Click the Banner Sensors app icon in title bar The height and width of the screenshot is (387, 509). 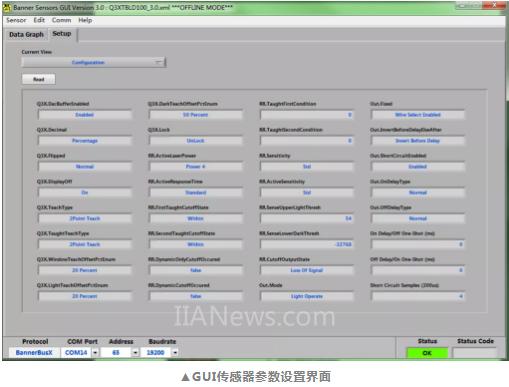click(x=7, y=7)
